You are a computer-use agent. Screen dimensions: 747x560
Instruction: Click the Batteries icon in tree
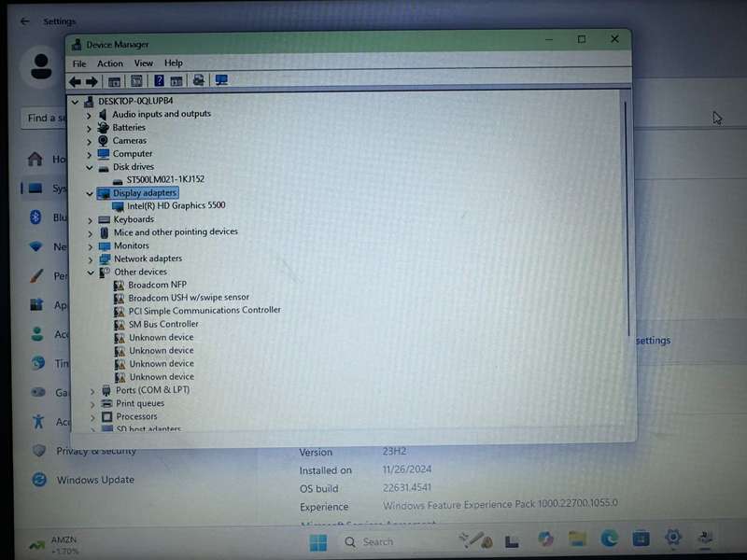tap(103, 127)
